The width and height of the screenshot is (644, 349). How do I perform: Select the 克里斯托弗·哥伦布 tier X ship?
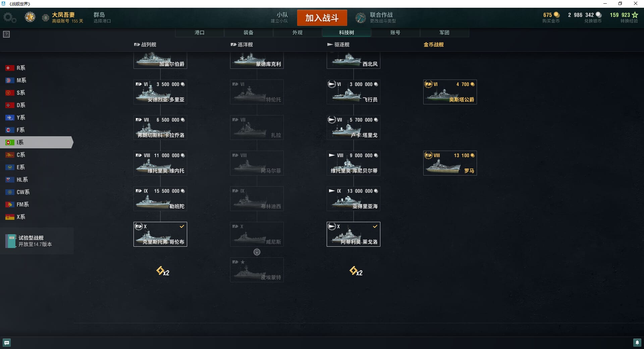pos(160,234)
